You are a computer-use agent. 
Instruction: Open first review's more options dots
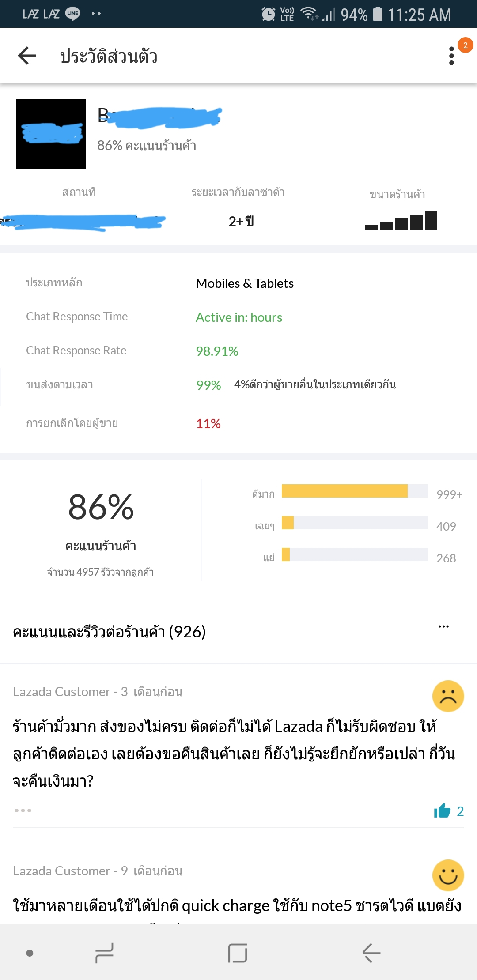click(23, 810)
